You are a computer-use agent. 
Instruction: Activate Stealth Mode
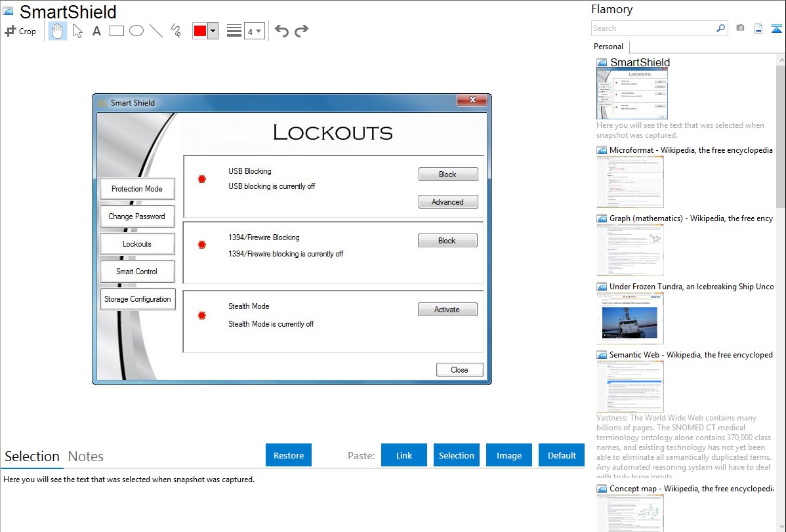447,310
